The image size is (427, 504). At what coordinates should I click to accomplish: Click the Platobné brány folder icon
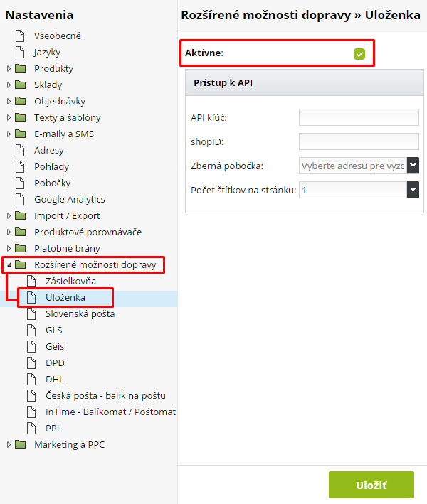(x=21, y=248)
